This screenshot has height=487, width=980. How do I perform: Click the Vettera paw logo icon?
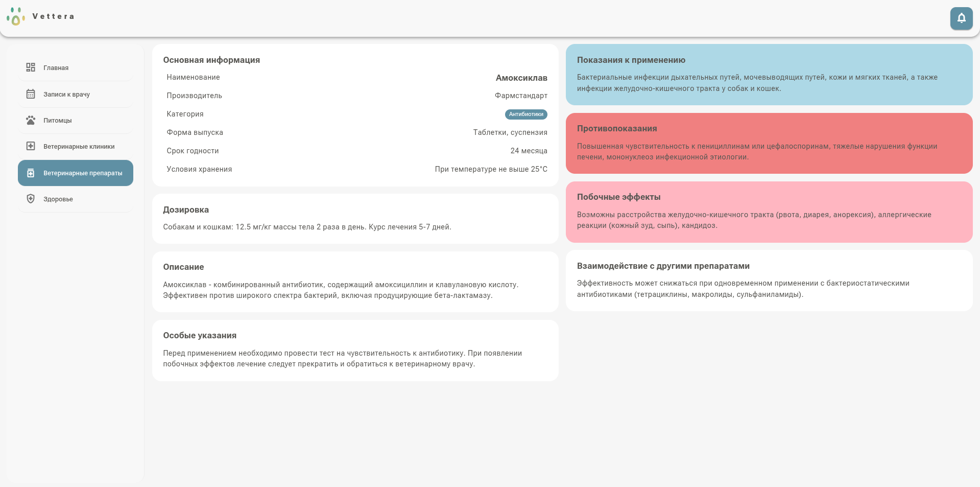coord(16,16)
